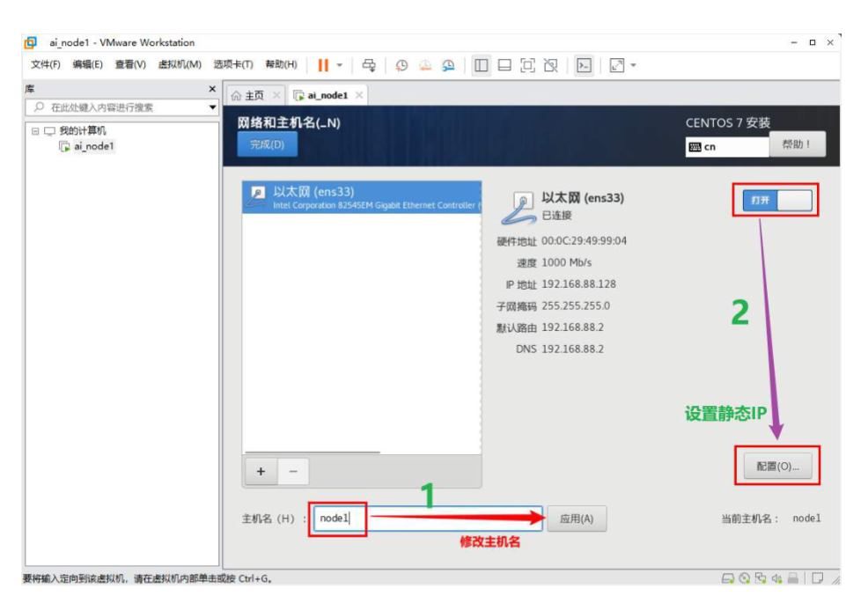
Task: Select ai_node1 in the library tree
Action: click(93, 147)
